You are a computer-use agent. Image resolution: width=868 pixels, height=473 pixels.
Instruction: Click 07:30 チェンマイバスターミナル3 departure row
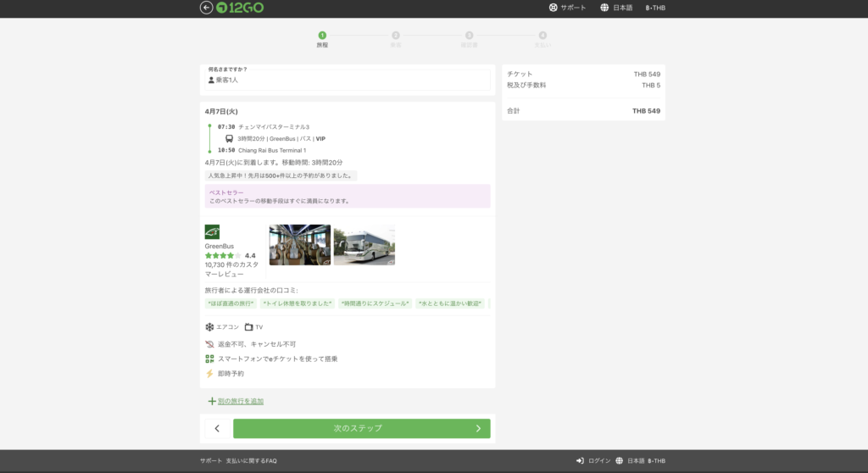pos(264,127)
